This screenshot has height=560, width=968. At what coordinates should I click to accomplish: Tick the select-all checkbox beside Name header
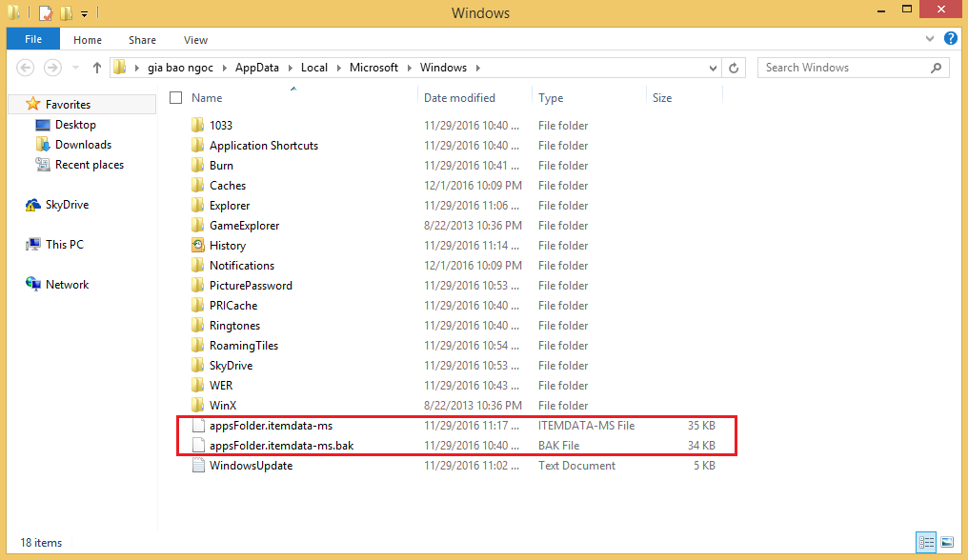(175, 97)
